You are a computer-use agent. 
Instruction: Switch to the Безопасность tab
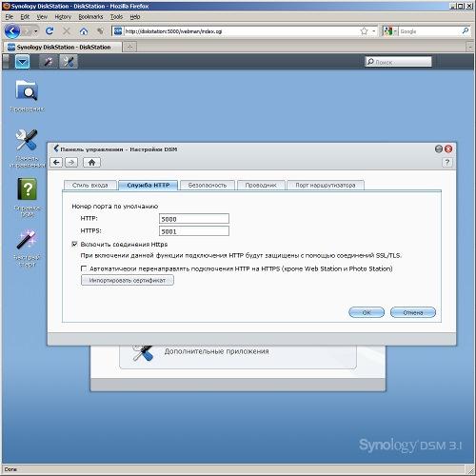pos(208,185)
